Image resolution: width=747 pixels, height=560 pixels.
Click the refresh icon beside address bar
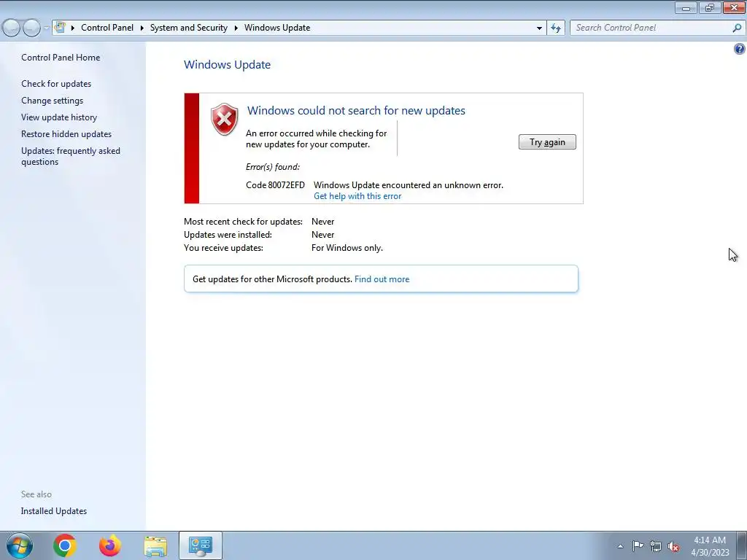pyautogui.click(x=556, y=28)
